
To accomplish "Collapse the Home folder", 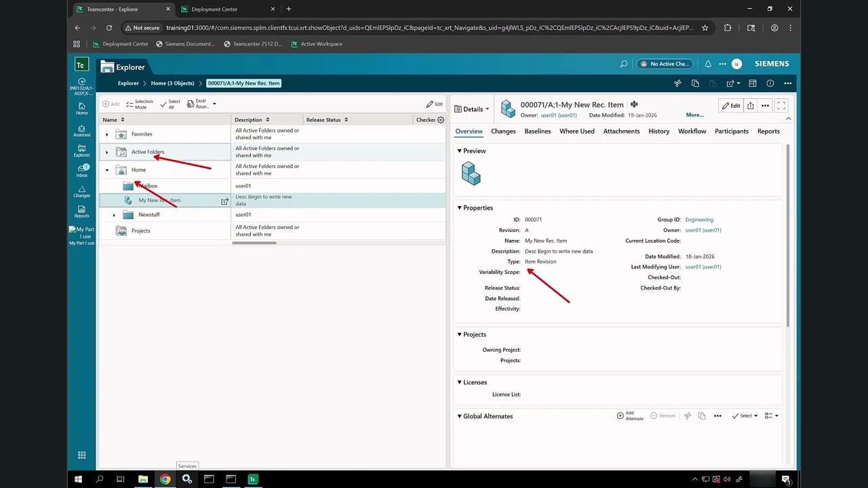I will tap(106, 170).
